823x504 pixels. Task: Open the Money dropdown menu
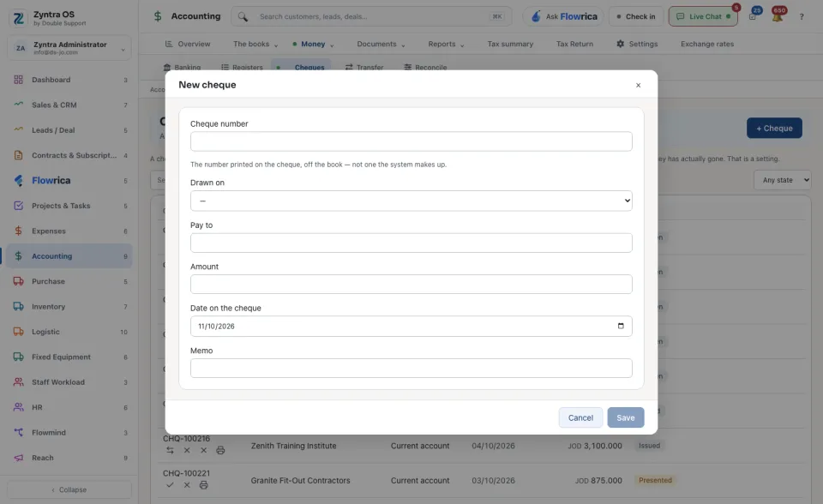314,44
